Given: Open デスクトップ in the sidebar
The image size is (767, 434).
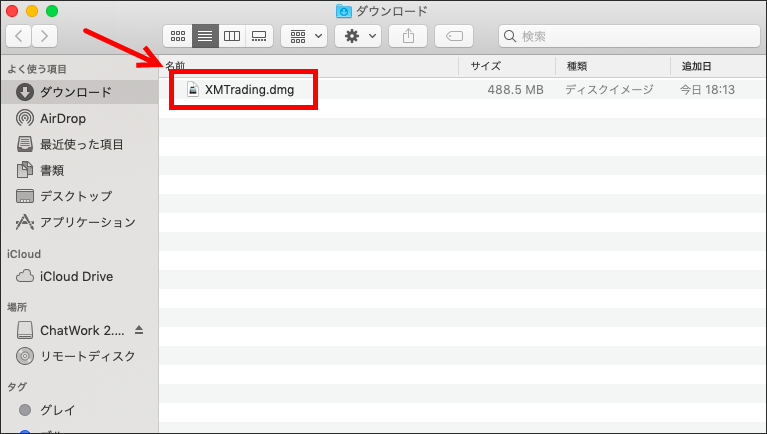Looking at the screenshot, I should 75,196.
